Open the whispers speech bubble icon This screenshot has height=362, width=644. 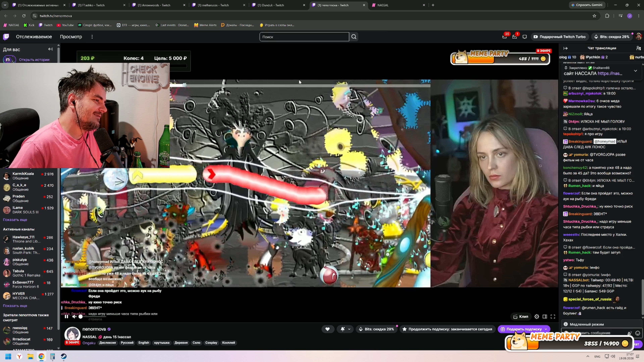tap(525, 37)
